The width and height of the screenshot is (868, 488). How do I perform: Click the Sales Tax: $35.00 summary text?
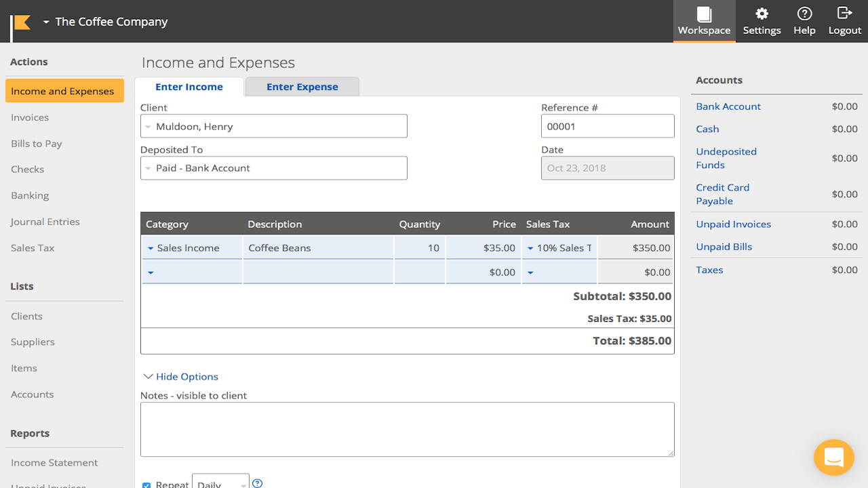tap(629, 319)
